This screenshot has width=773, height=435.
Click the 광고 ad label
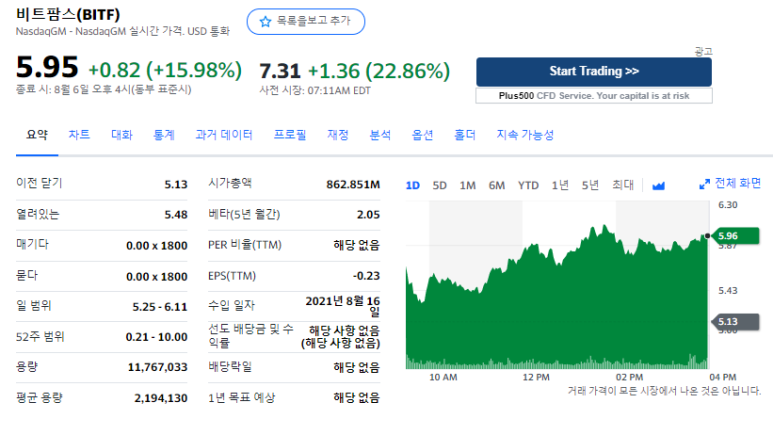pos(703,51)
